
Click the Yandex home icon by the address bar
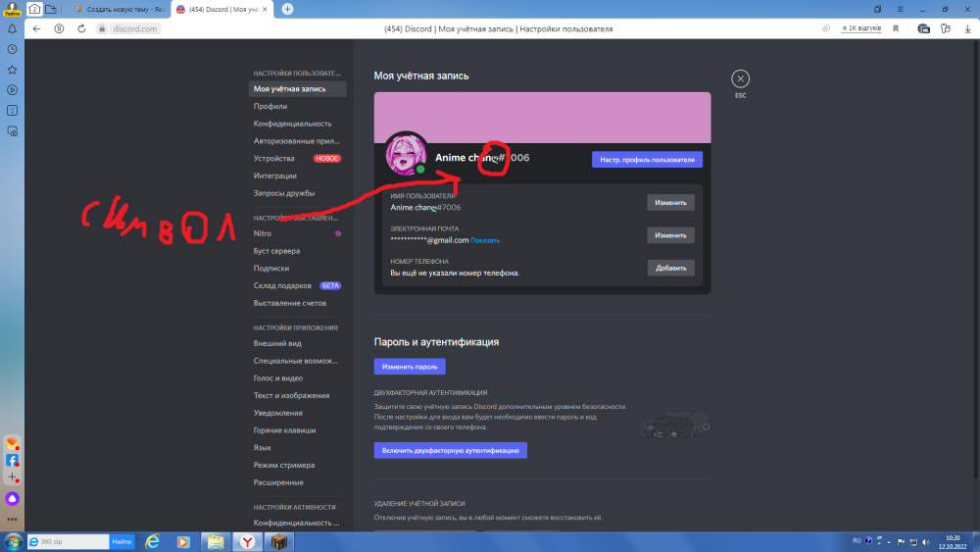click(60, 28)
